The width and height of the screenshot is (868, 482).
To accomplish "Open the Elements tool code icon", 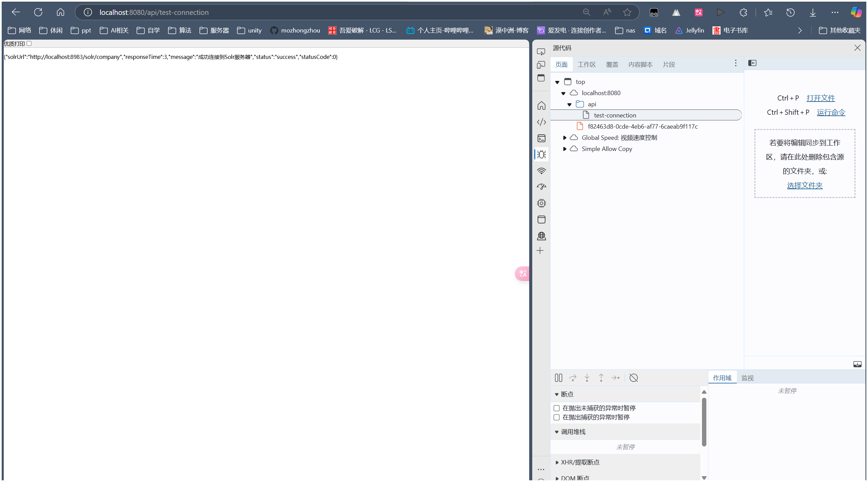I will [541, 122].
